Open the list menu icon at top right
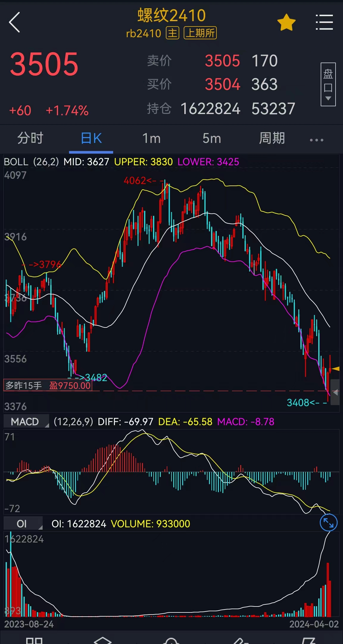Screen dimensions: 343x644 click(x=324, y=22)
